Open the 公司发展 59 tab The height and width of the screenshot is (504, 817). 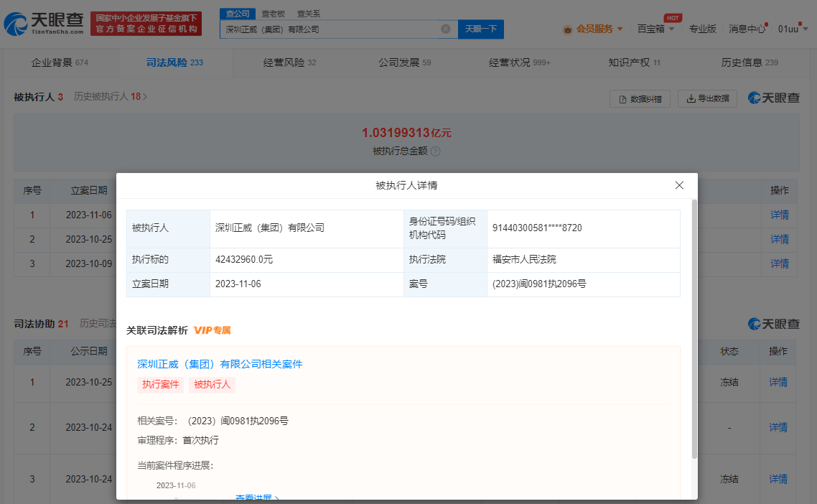pyautogui.click(x=404, y=62)
